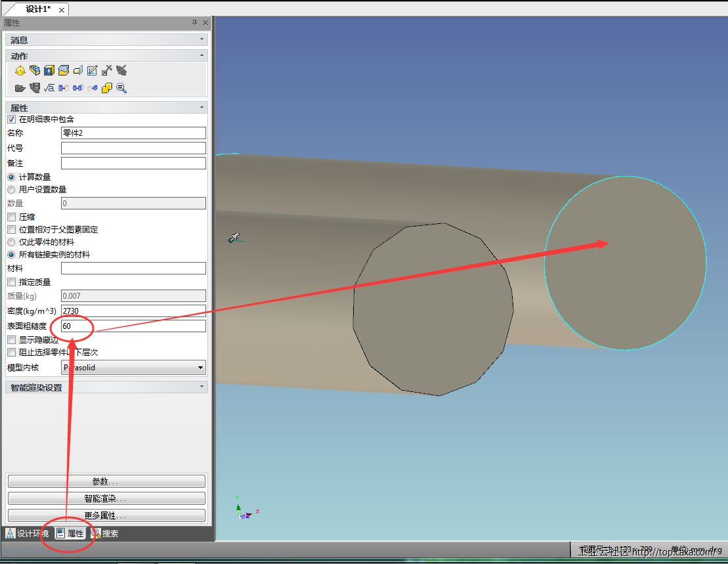Switch to the 设计环境 tab
Image resolution: width=728 pixels, height=564 pixels.
click(x=28, y=534)
